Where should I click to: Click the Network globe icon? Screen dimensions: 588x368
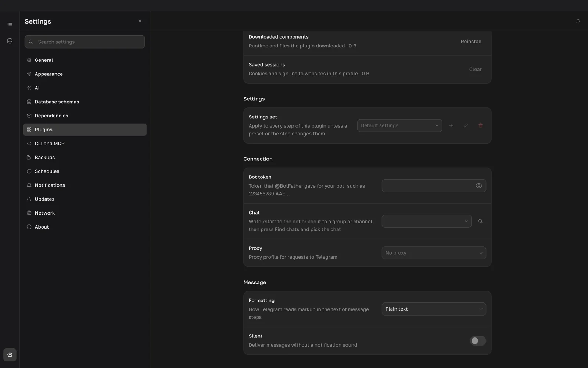[x=29, y=213]
